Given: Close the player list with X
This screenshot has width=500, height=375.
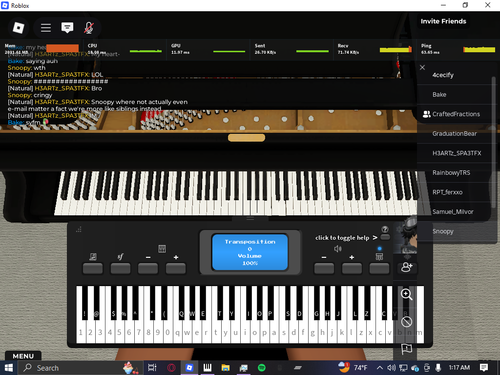Looking at the screenshot, I should point(422,67).
